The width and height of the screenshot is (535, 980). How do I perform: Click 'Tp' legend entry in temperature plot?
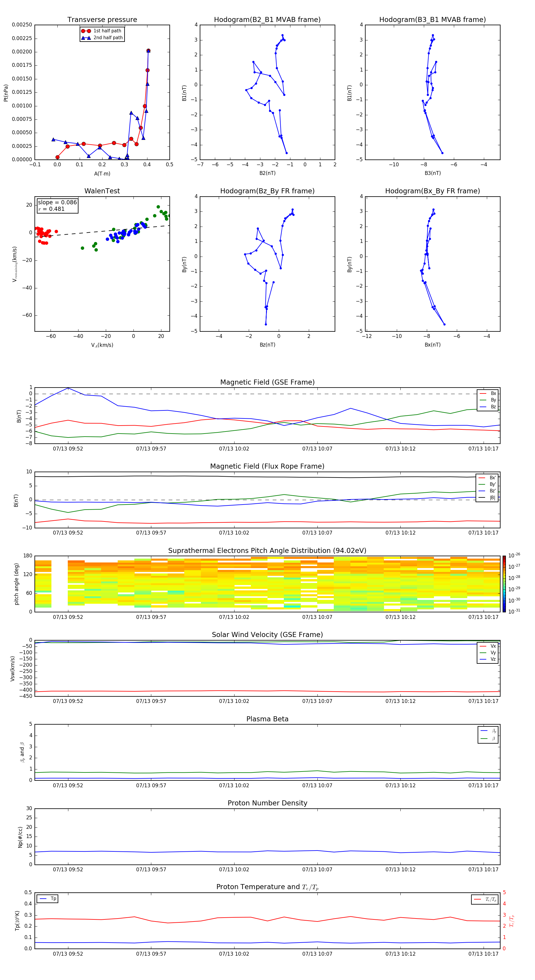pos(48,899)
